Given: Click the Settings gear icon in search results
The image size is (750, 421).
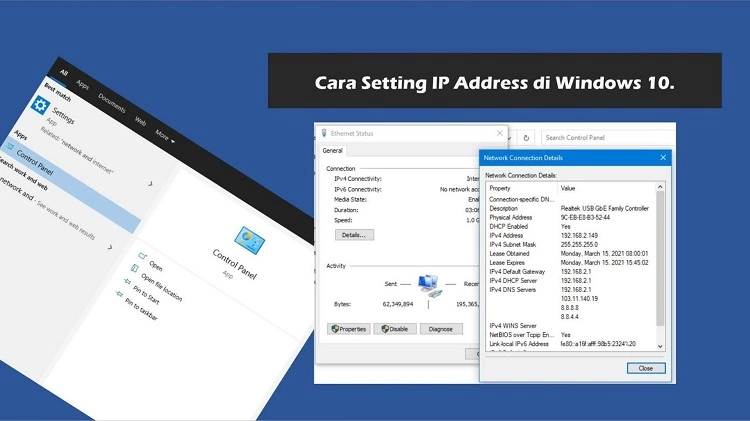Looking at the screenshot, I should [x=40, y=105].
